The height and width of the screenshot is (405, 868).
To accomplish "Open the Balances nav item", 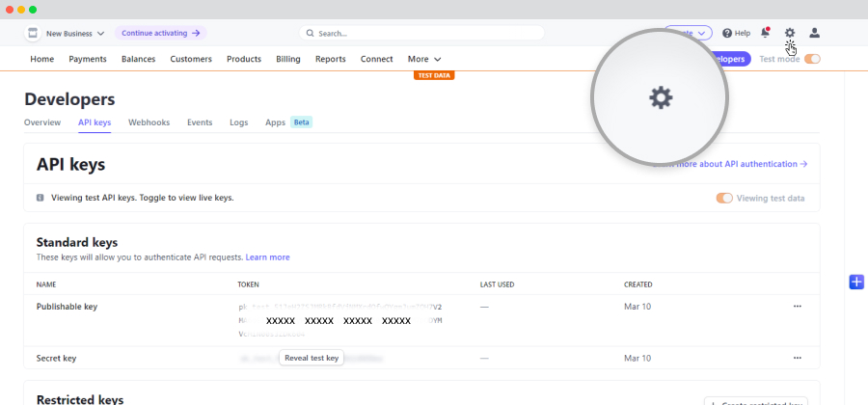I will (138, 59).
